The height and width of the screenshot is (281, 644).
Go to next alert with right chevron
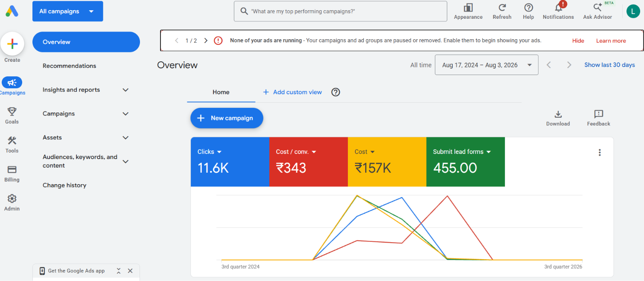click(206, 41)
